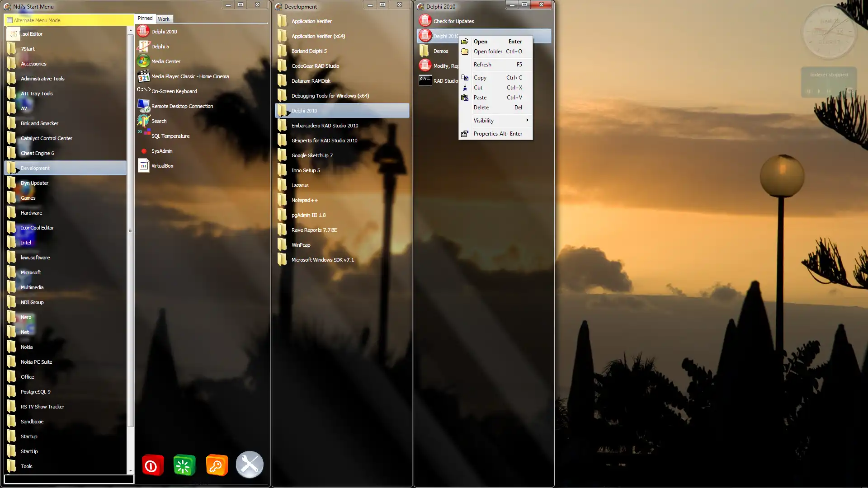Select the Pinned tab
This screenshot has width=868, height=488.
point(145,19)
